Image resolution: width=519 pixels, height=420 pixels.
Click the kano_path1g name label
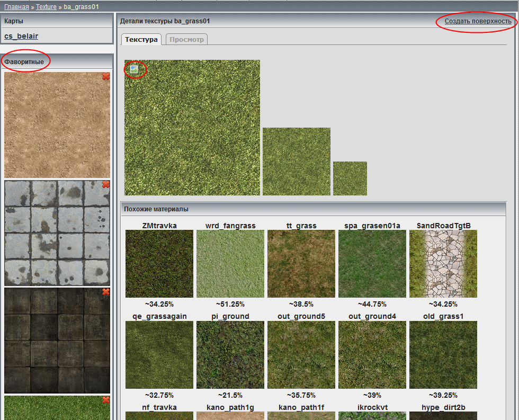coord(230,407)
